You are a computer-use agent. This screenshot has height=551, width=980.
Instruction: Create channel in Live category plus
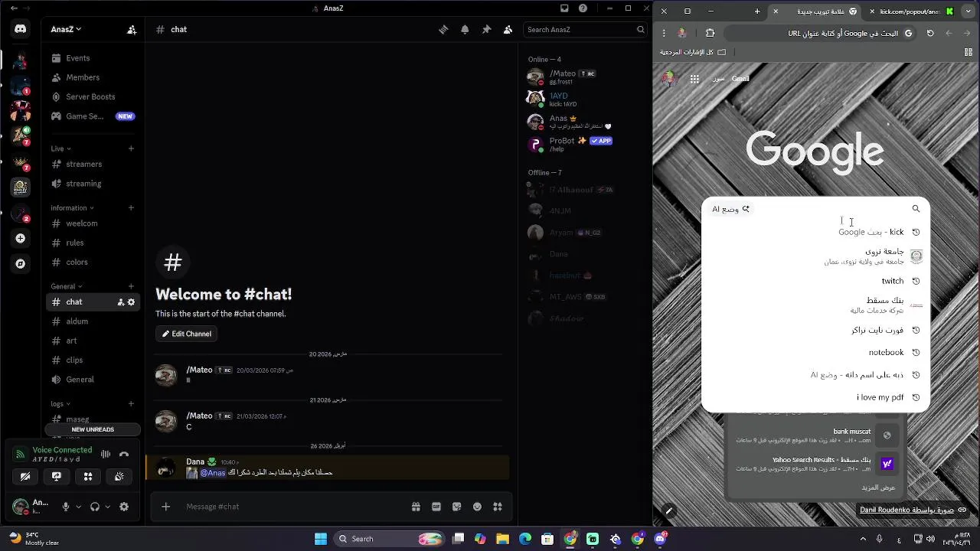pos(132,148)
